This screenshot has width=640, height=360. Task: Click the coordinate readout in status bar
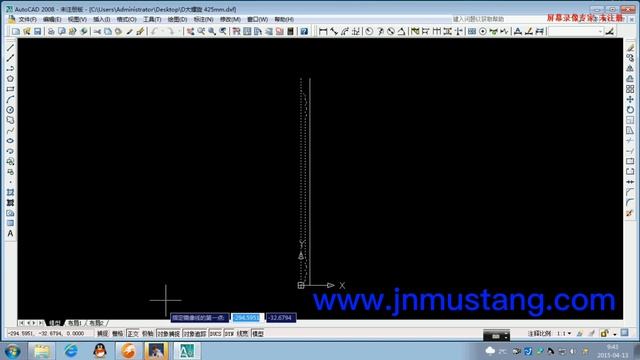46,333
